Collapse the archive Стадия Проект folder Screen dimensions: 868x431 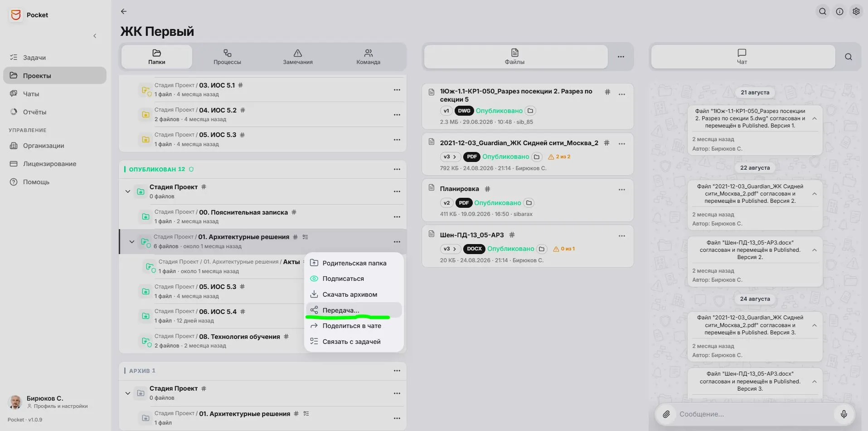128,393
